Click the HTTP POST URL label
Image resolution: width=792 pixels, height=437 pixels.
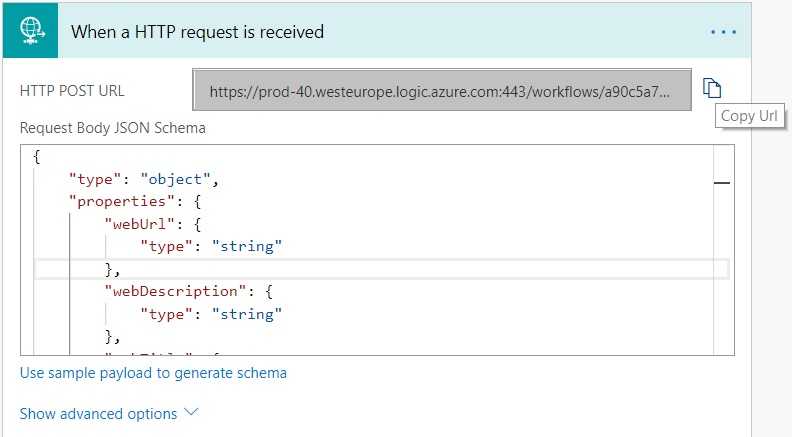point(72,91)
